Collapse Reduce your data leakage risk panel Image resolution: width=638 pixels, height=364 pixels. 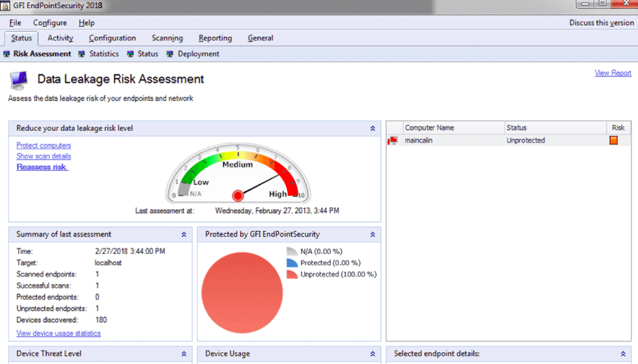pos(373,128)
